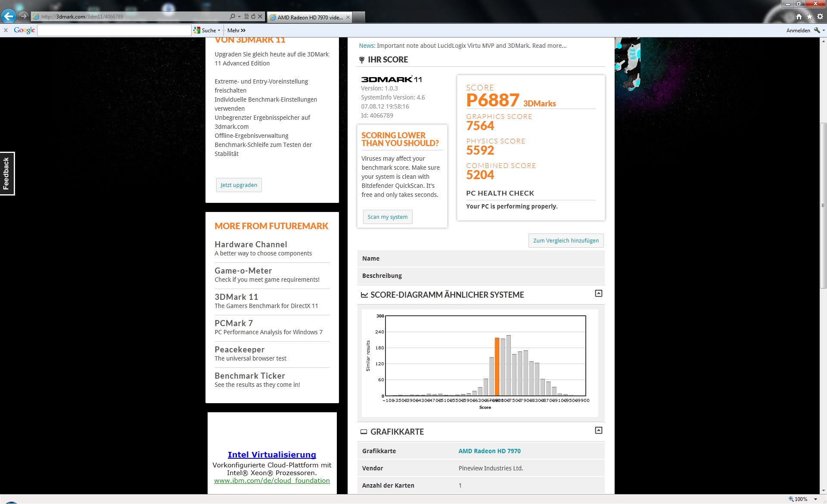Open favorites with the star icon
Image resolution: width=827 pixels, height=504 pixels.
tap(809, 16)
